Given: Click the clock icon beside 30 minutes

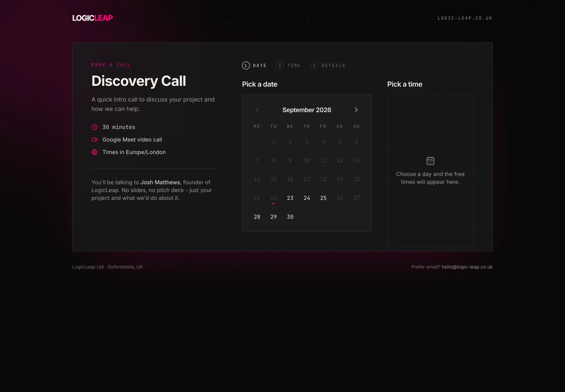Looking at the screenshot, I should [x=94, y=127].
